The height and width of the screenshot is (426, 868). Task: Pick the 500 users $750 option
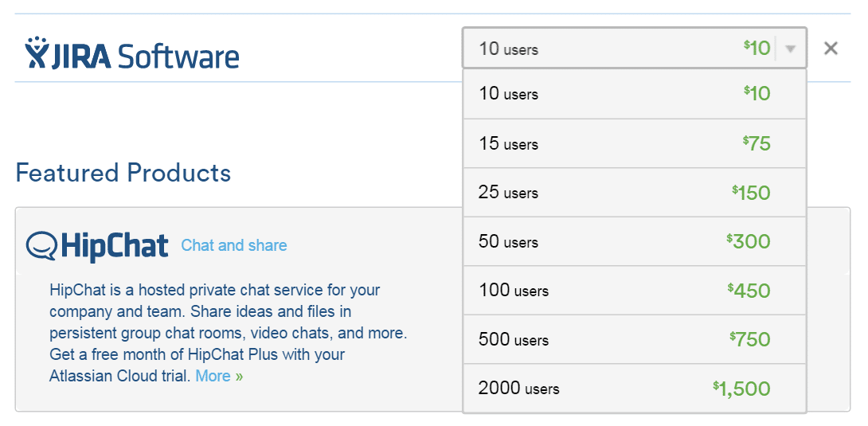click(635, 339)
